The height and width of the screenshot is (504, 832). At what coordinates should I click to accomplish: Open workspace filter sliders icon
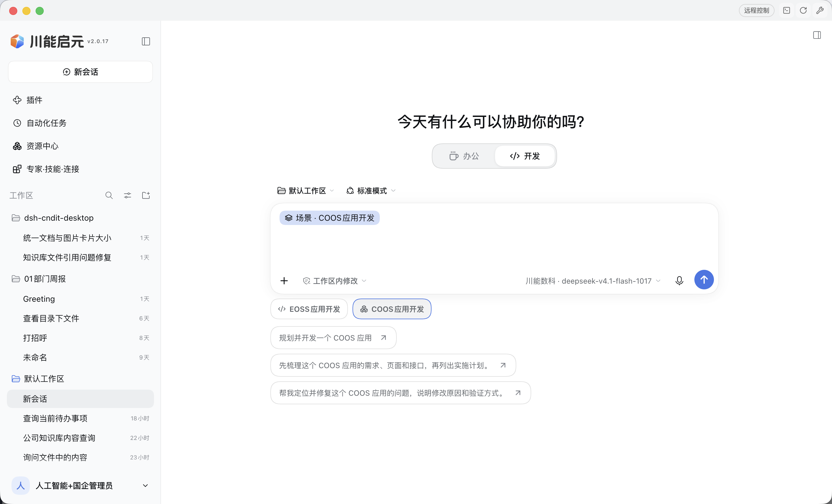click(127, 195)
